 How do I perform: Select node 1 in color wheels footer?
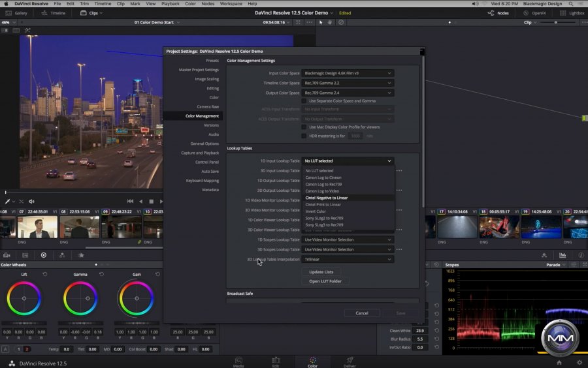(18, 349)
